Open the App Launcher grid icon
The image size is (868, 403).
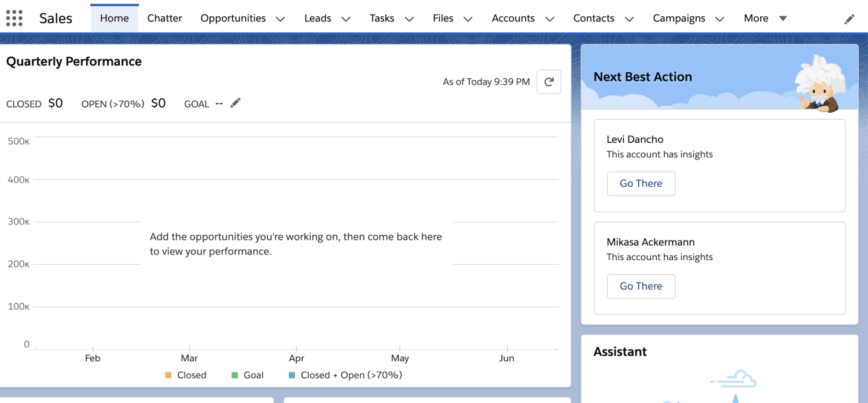[x=14, y=18]
